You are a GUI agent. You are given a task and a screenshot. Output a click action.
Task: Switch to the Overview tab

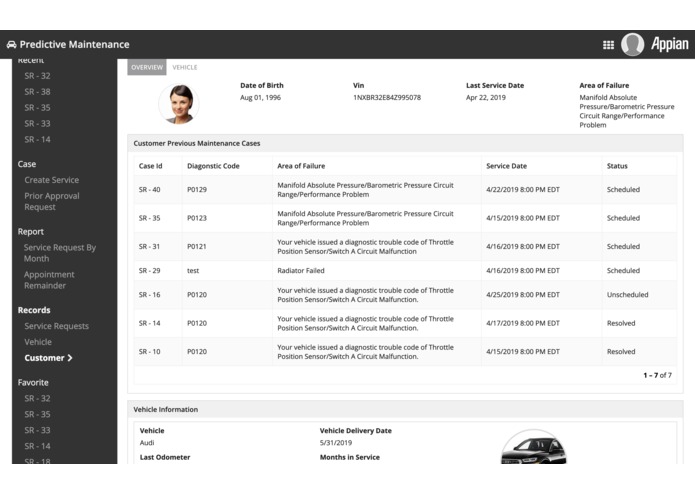[147, 67]
